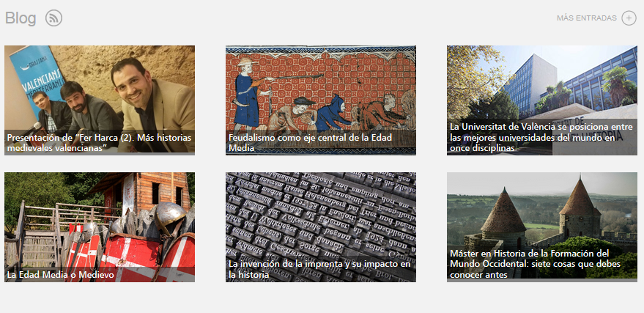644x313 pixels.
Task: Open the Fer Harca presentation photo
Action: tap(100, 100)
